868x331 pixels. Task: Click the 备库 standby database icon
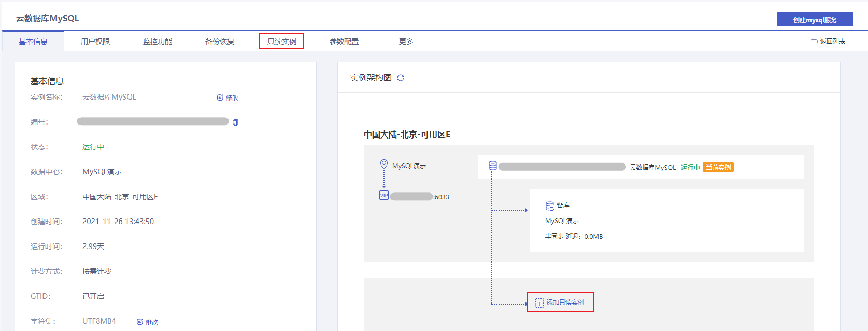tap(550, 206)
